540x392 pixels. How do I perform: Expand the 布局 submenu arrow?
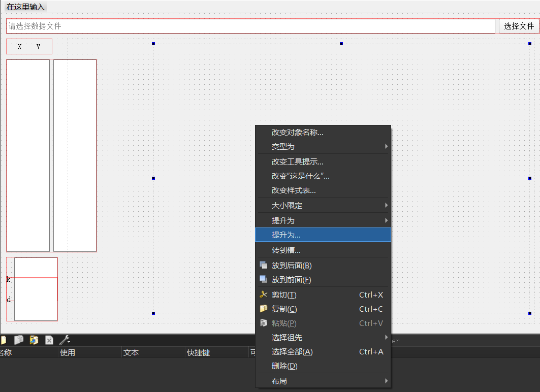386,381
